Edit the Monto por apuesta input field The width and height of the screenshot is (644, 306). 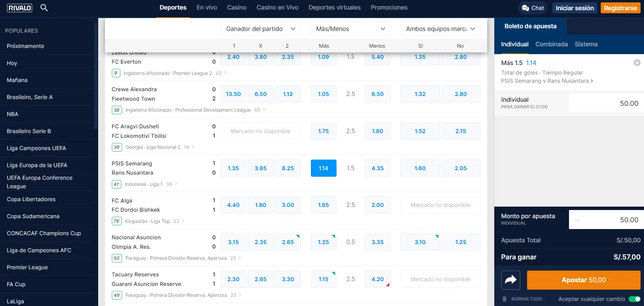pos(606,220)
